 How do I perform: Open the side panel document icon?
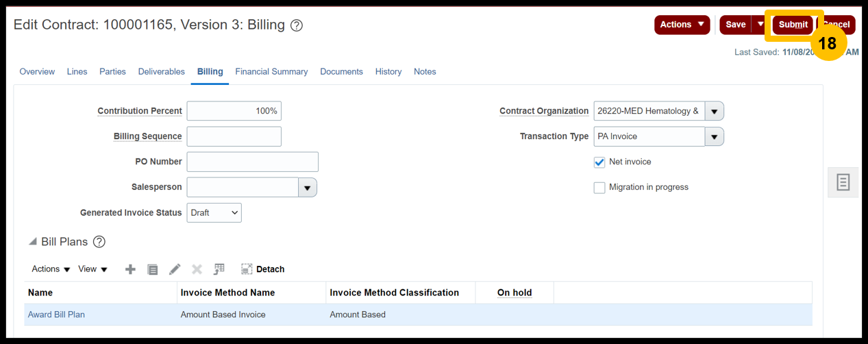point(843,182)
